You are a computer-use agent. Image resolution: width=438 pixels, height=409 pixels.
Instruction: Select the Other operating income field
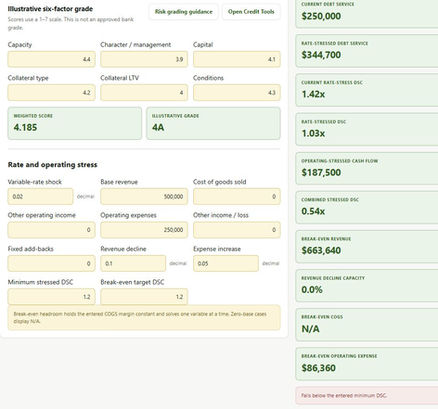click(x=52, y=230)
